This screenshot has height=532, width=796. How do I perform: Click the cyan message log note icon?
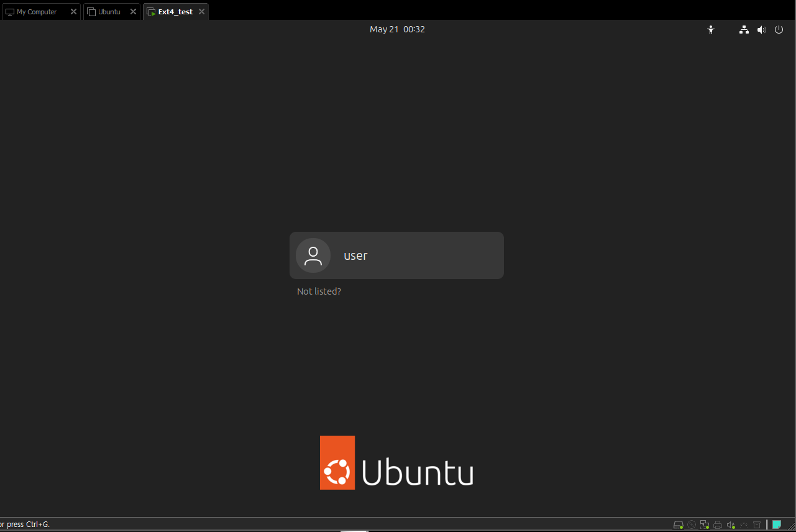[x=777, y=525]
